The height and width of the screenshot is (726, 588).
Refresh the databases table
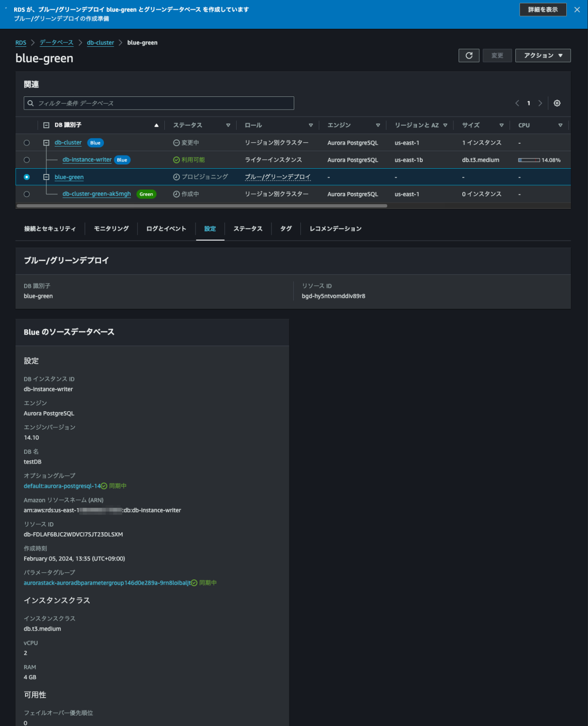pyautogui.click(x=469, y=55)
